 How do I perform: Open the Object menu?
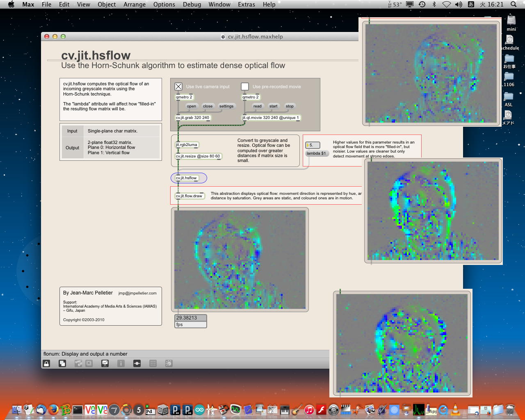pos(107,5)
